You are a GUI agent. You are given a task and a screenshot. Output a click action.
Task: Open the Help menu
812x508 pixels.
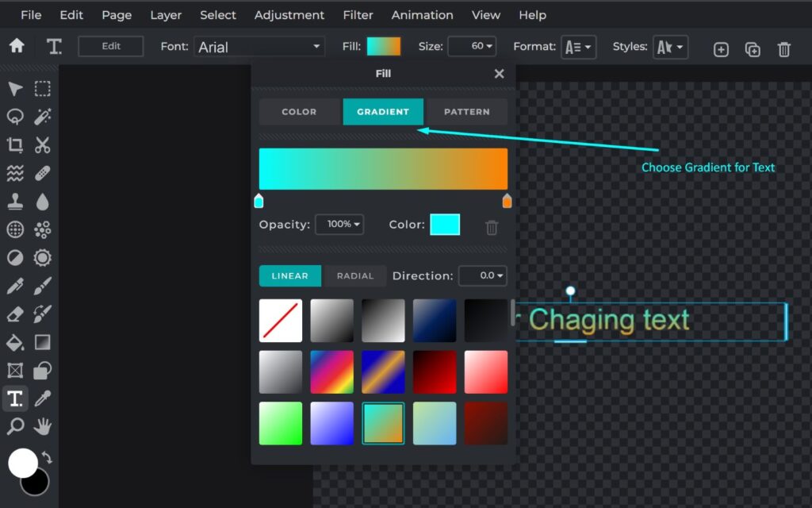click(532, 15)
